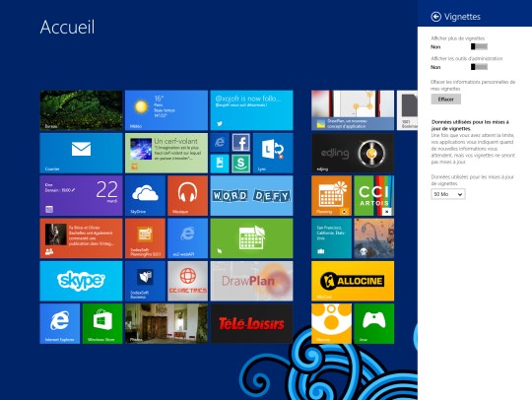This screenshot has width=532, height=400.
Task: Open the Photos tile
Action: tap(166, 324)
